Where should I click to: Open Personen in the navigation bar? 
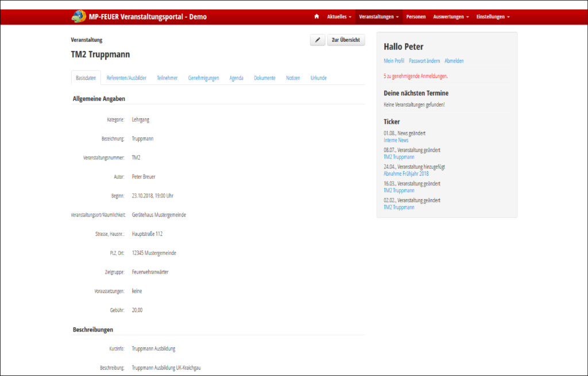pos(416,17)
